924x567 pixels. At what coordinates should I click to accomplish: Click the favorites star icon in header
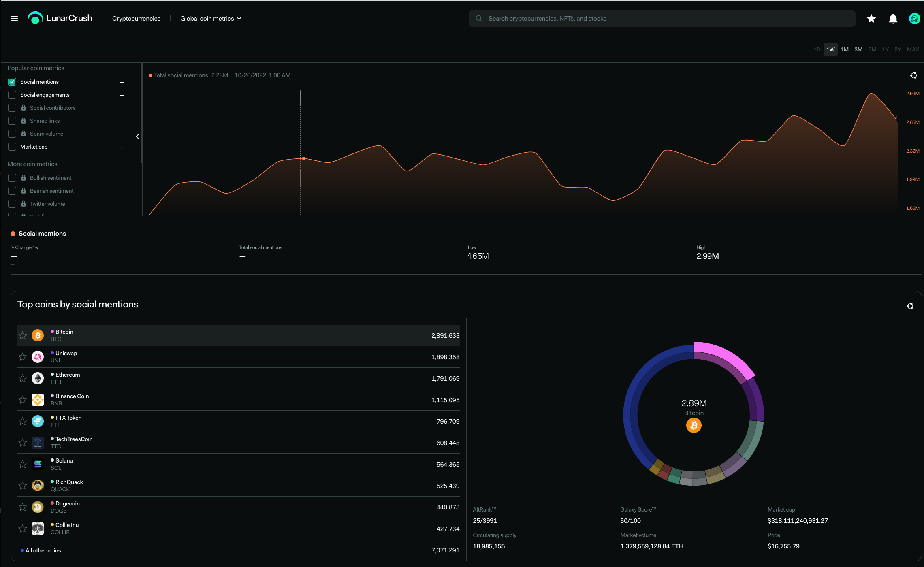871,19
